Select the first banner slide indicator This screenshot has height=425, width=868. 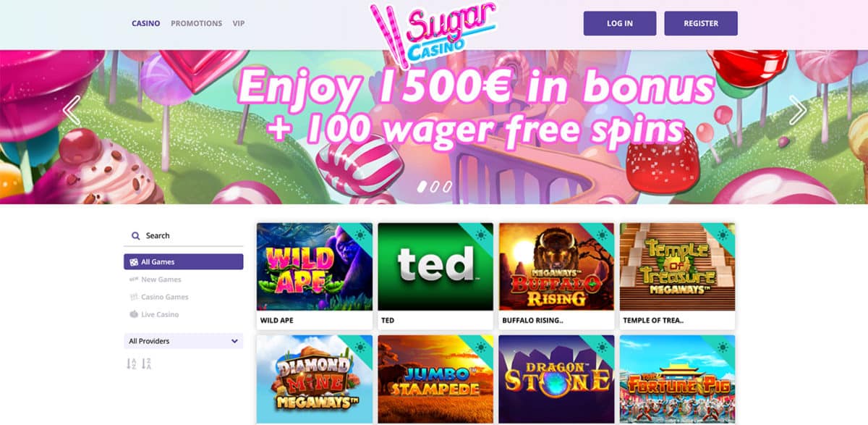[422, 186]
